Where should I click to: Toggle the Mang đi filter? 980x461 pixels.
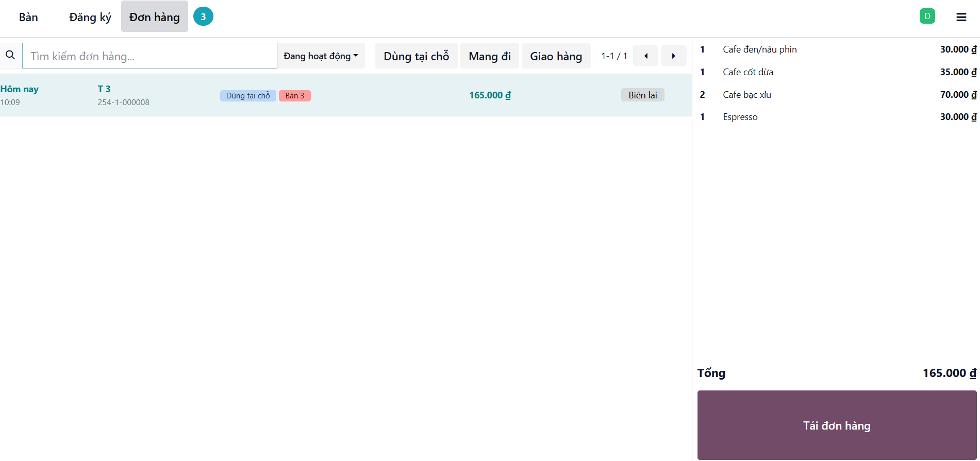click(x=489, y=56)
